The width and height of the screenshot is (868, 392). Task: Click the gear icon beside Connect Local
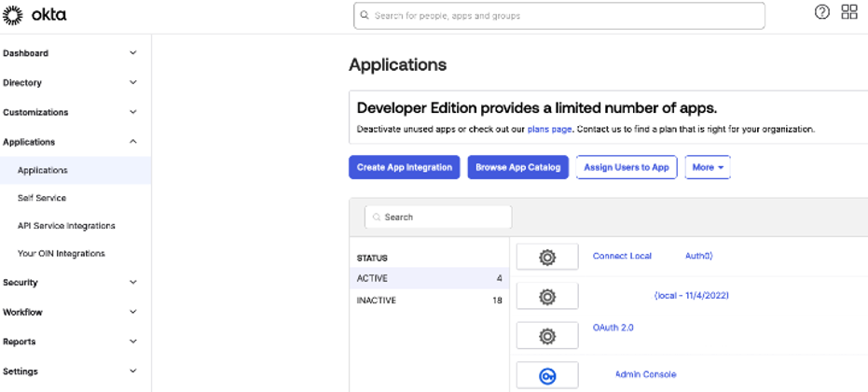point(547,257)
